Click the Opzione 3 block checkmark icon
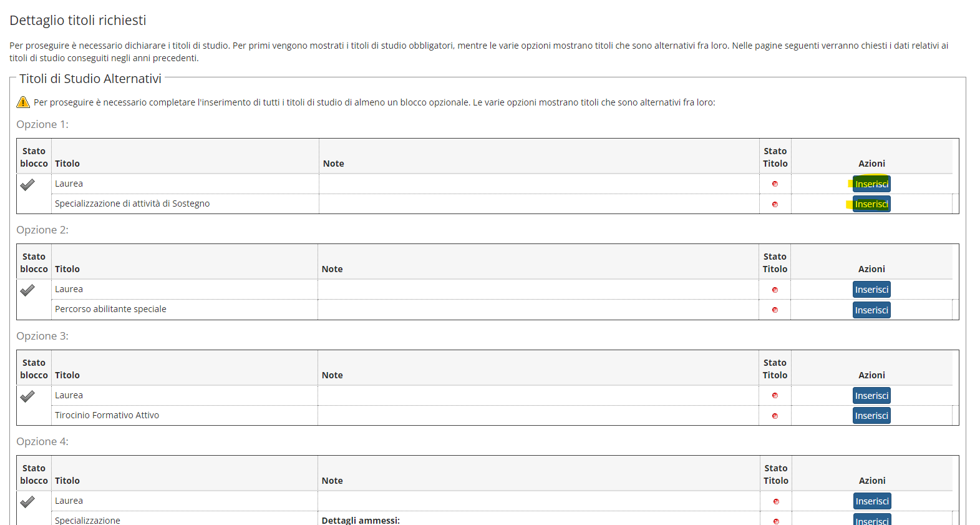The height and width of the screenshot is (525, 980). (x=27, y=396)
